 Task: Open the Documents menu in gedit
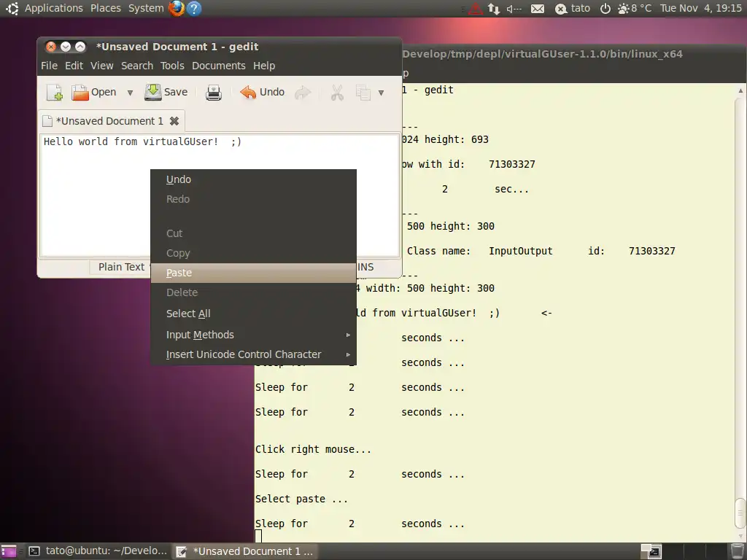click(219, 66)
